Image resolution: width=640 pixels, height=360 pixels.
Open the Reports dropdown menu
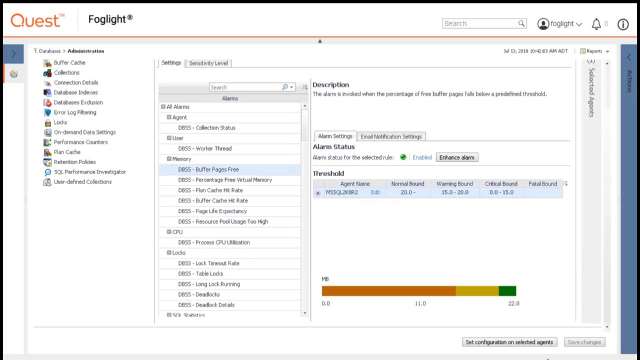click(x=595, y=51)
